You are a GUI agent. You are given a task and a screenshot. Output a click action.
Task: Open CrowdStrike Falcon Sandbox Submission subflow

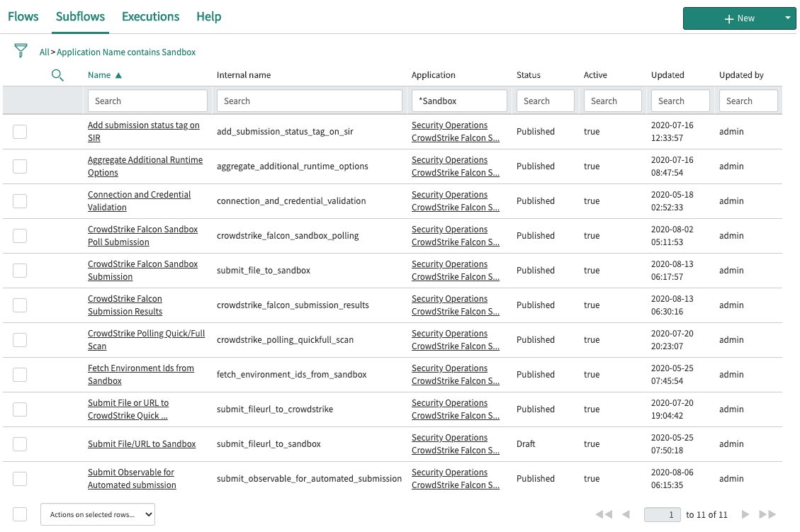pyautogui.click(x=142, y=271)
